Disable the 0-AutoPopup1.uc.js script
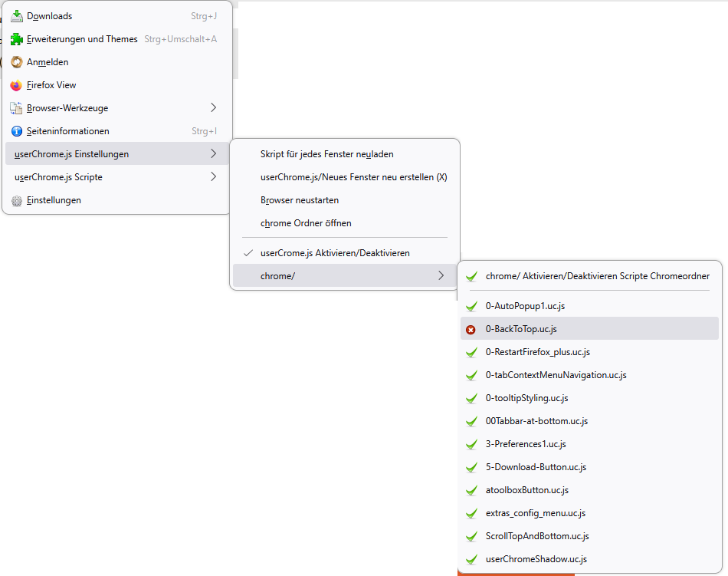The width and height of the screenshot is (728, 576). tap(525, 306)
